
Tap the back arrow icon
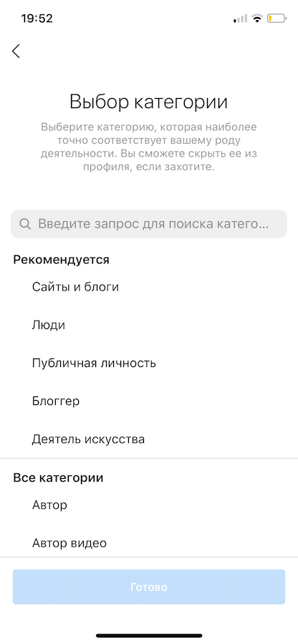[16, 52]
